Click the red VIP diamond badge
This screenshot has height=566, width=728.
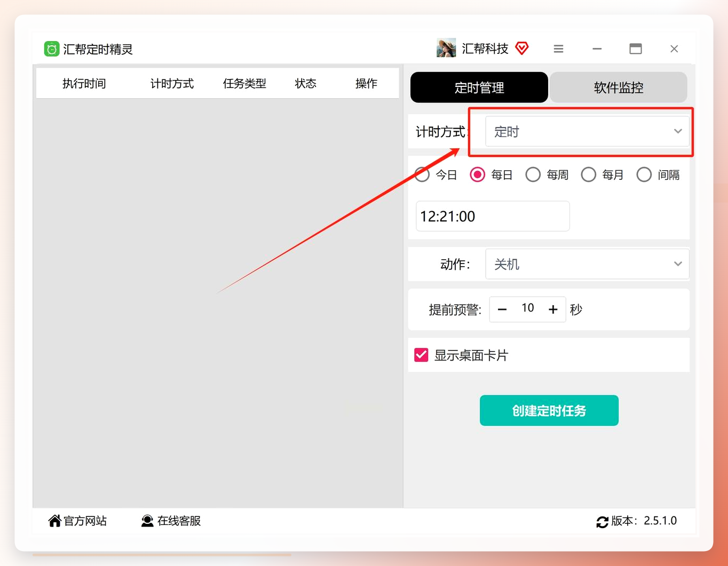(522, 49)
